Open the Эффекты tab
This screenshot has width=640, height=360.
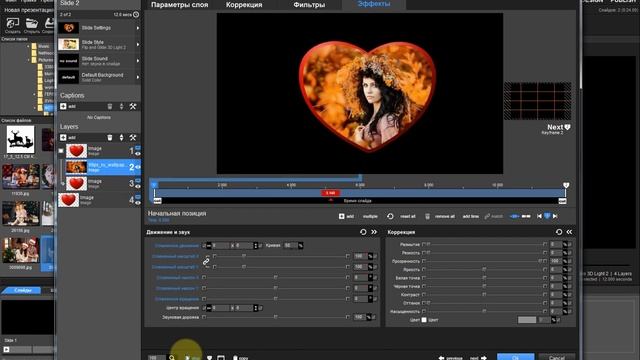pos(374,4)
